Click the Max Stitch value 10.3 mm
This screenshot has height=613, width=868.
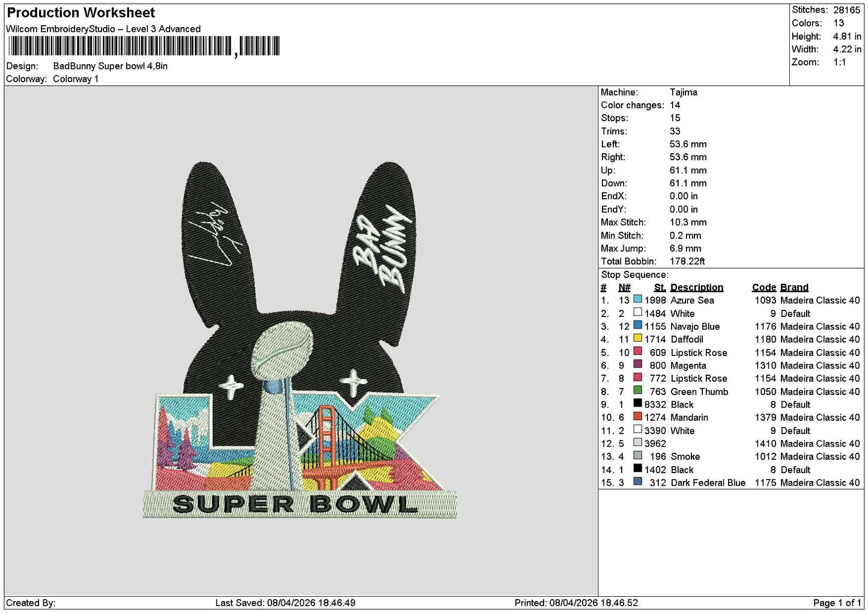pos(688,222)
